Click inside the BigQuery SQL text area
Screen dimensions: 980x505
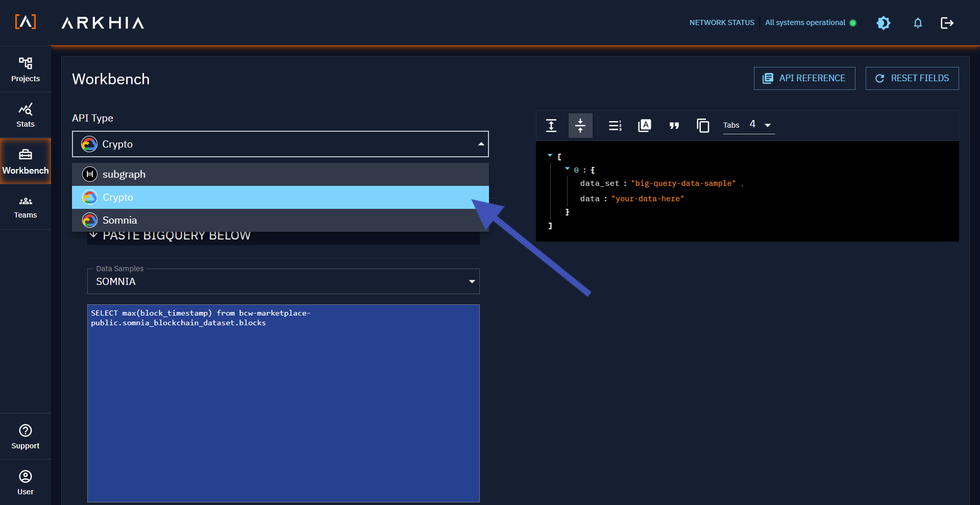tap(283, 398)
